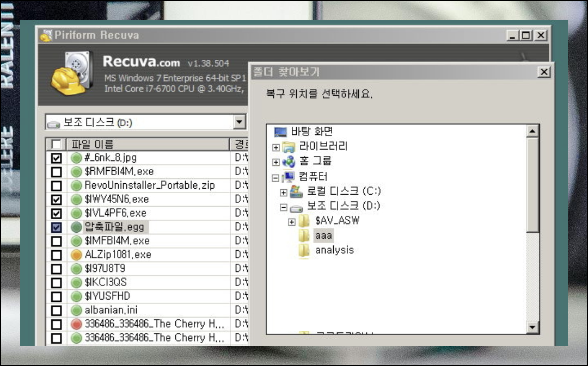Screen dimensions: 588x366
Task: Select file name $IKCI3QS
Action: click(106, 282)
